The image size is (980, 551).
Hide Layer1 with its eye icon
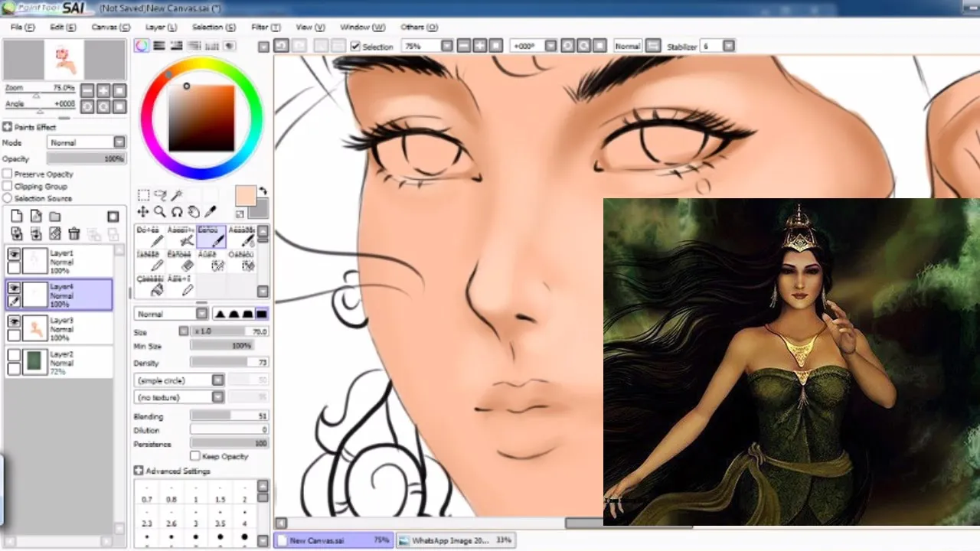14,255
